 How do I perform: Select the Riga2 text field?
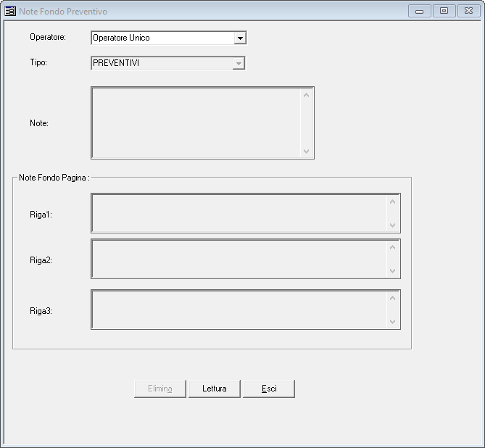pos(239,259)
